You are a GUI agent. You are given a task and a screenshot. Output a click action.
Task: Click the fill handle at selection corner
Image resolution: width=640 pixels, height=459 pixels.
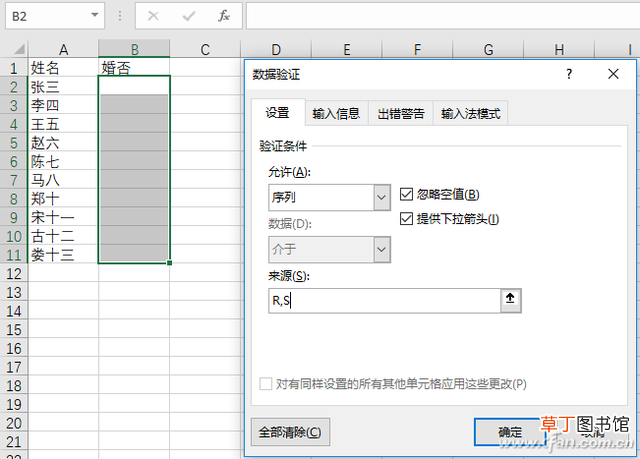(169, 263)
